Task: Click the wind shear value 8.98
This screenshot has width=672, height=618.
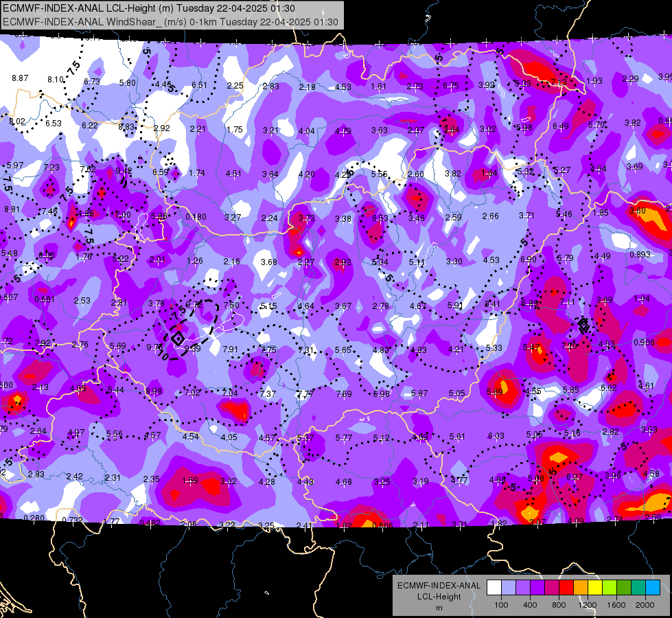Action: tap(154, 391)
